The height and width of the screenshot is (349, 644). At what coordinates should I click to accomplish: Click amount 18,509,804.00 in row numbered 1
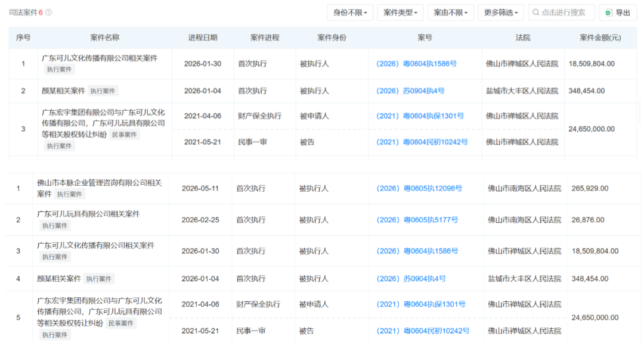point(592,64)
